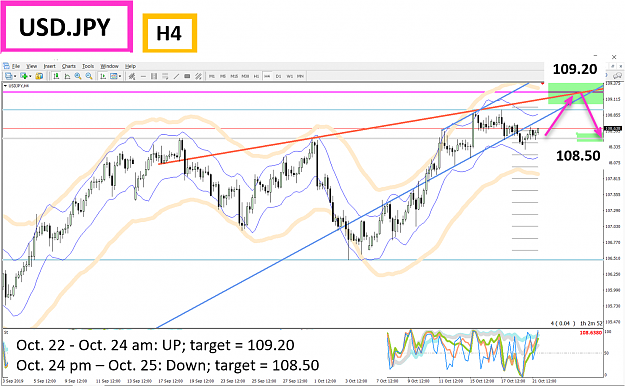Switch chart to W1 timeframe
Image resolution: width=625 pixels, height=386 pixels.
(x=289, y=76)
